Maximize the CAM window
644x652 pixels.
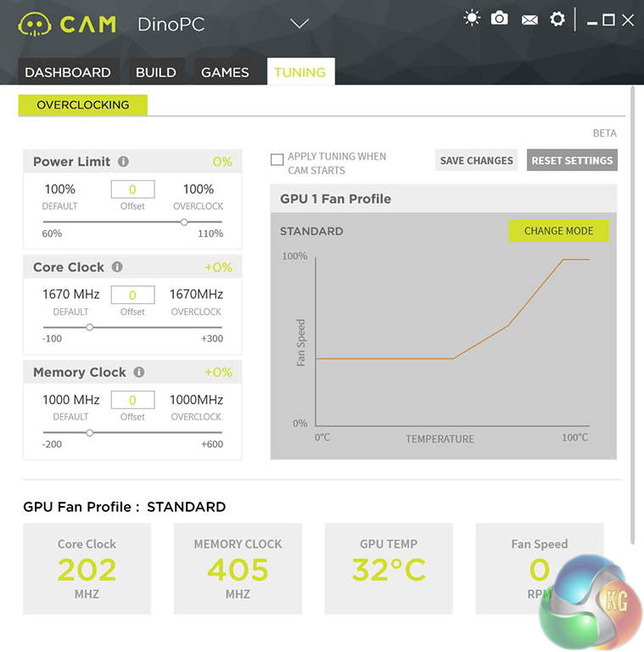pos(608,20)
